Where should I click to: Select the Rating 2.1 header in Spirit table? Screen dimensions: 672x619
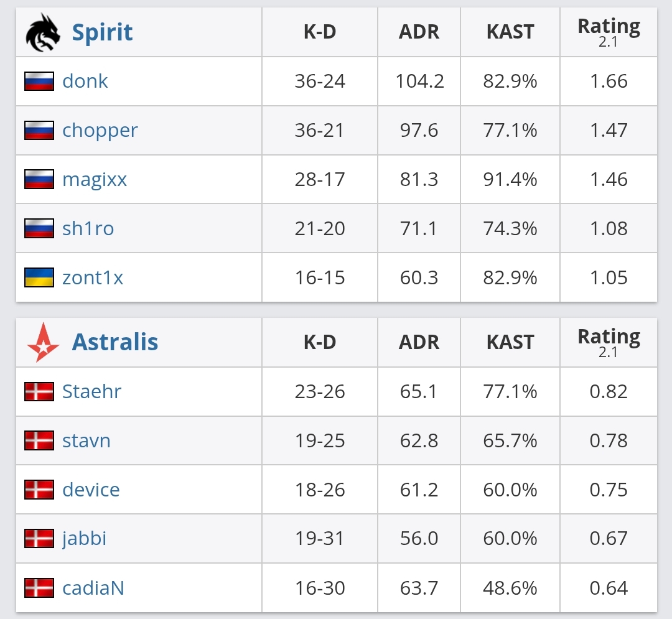pos(609,32)
